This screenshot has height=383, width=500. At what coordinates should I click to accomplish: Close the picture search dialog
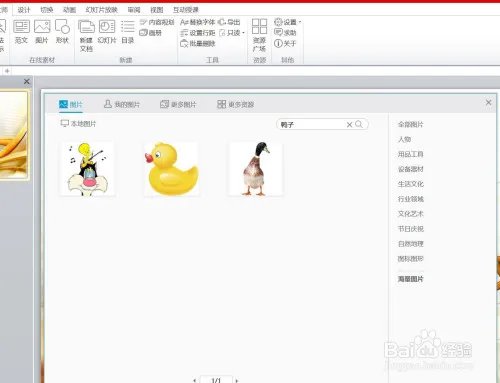coord(489,102)
